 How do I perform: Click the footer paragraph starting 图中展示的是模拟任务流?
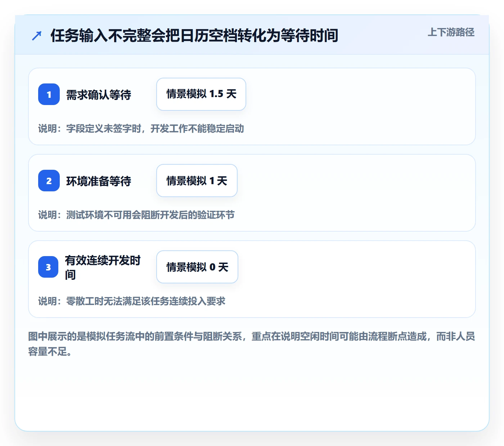[252, 344]
